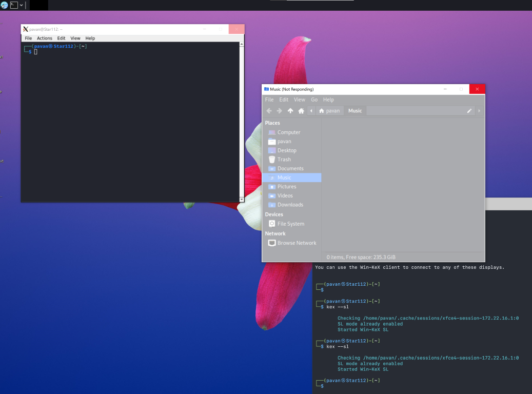Open File System under Devices
This screenshot has height=394, width=532.
[x=290, y=224]
